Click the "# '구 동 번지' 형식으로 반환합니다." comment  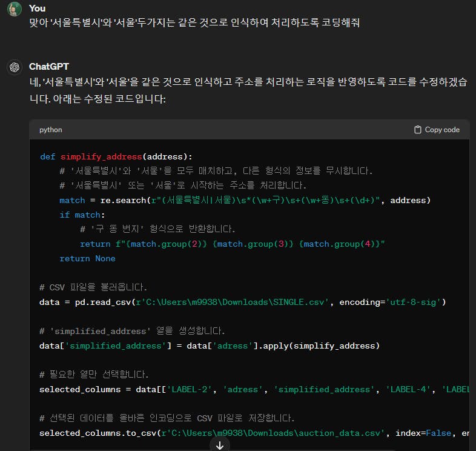coord(157,229)
